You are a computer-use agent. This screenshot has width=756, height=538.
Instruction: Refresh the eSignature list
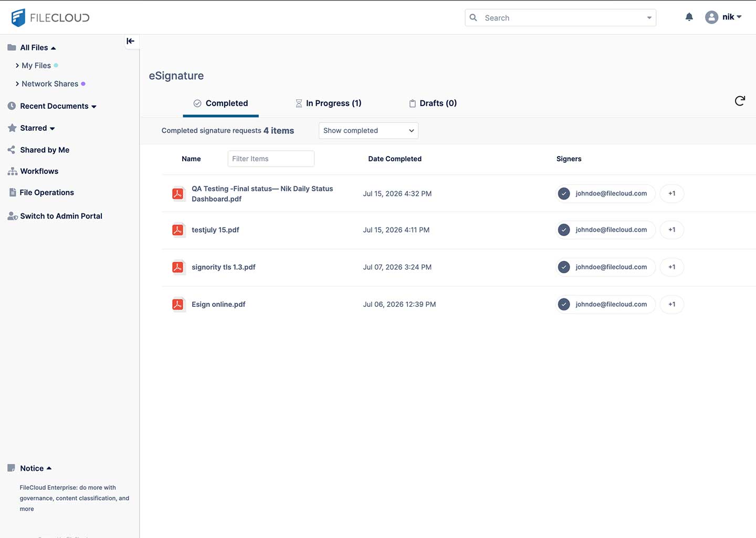[x=740, y=101]
